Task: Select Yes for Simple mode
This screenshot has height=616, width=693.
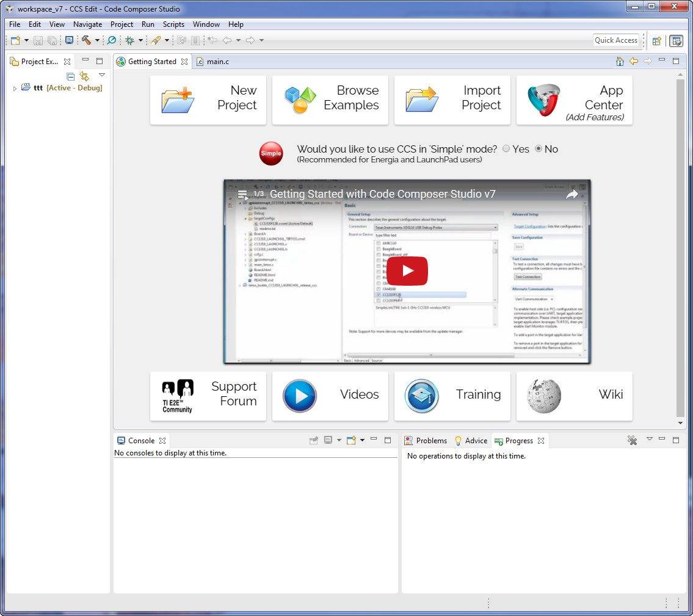Action: pyautogui.click(x=506, y=149)
